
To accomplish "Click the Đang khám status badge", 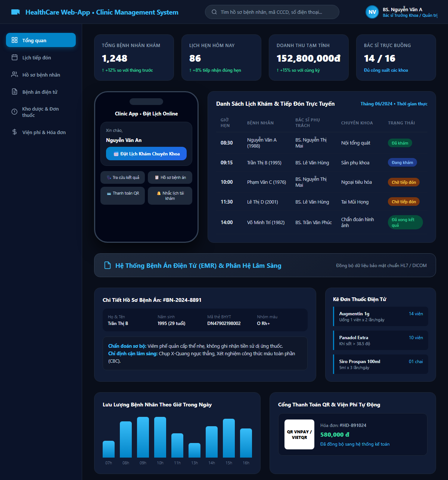I will 402,162.
